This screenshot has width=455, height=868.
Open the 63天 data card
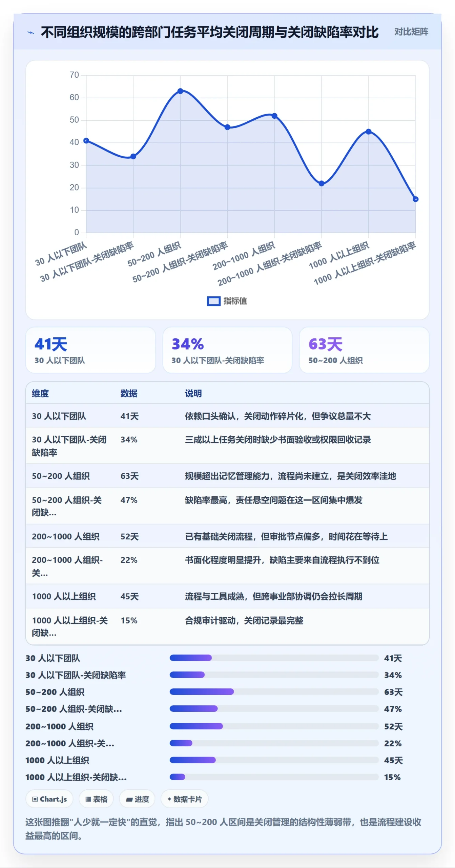point(364,350)
